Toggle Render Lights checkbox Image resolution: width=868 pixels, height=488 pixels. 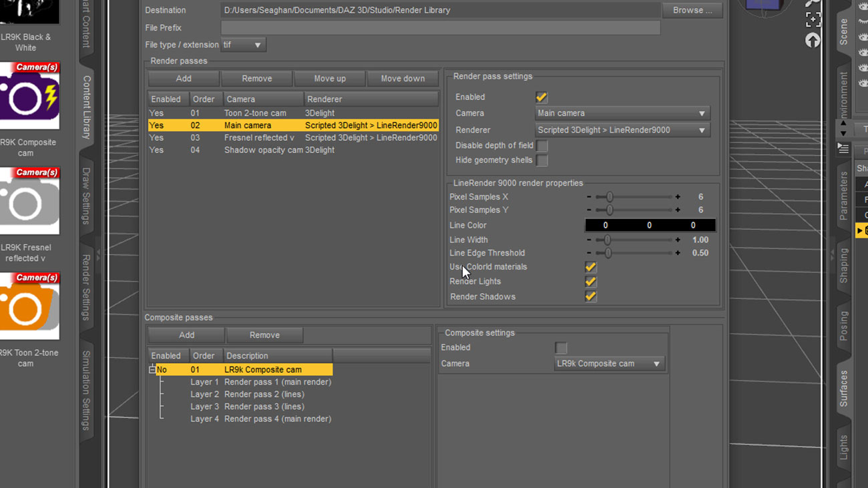point(591,282)
